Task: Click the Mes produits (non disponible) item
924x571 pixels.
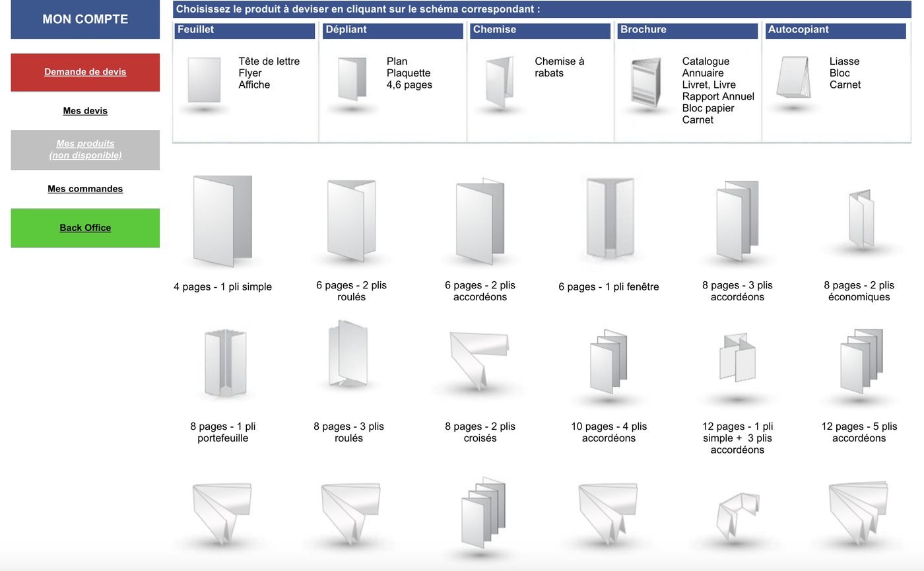Action: click(85, 150)
